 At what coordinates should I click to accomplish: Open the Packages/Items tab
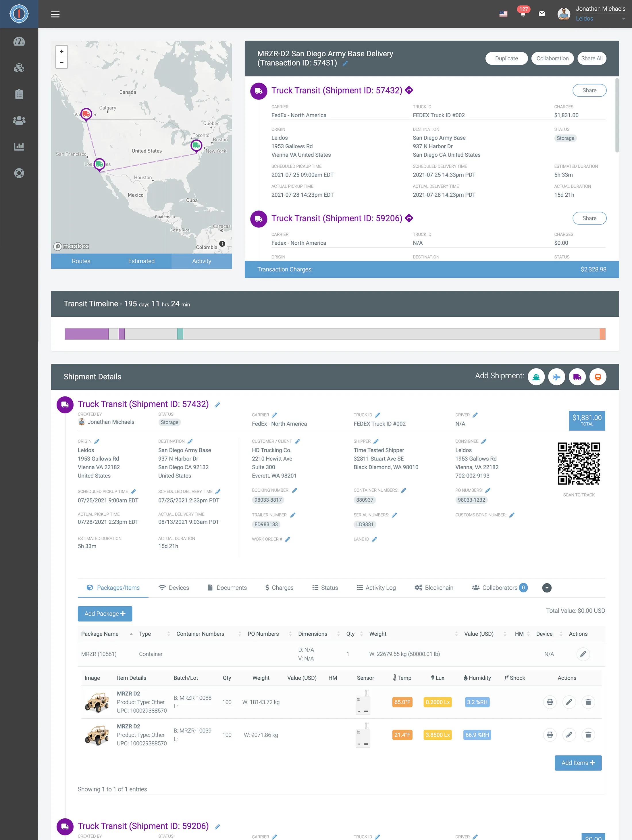pos(113,588)
